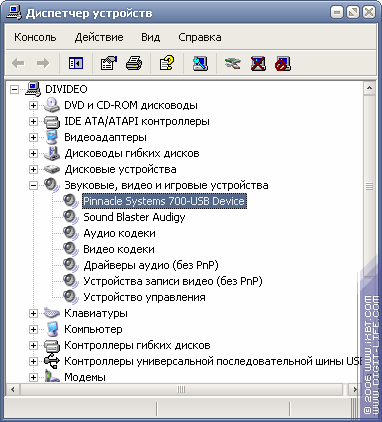Click the DVD and CD-ROM drives icon
This screenshot has height=422, width=382.
52,105
